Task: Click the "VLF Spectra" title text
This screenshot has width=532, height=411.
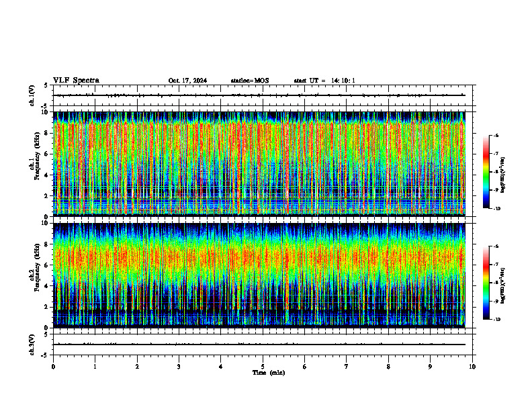Action: click(x=76, y=81)
